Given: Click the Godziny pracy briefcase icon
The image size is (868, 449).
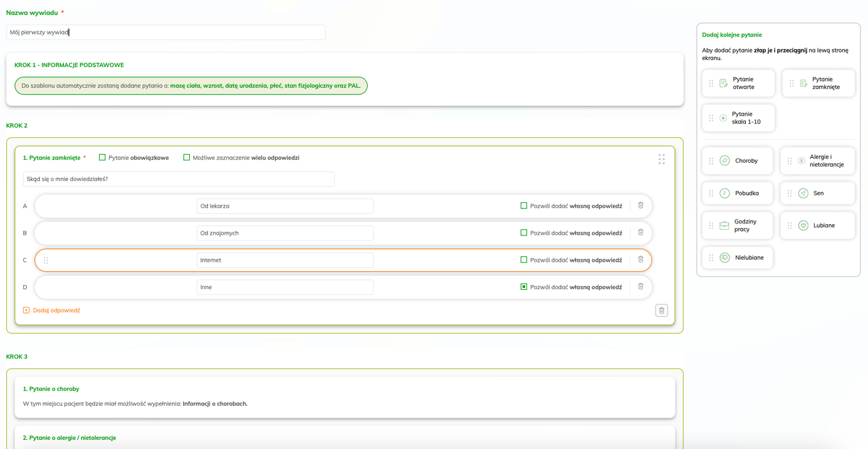Looking at the screenshot, I should [x=724, y=225].
